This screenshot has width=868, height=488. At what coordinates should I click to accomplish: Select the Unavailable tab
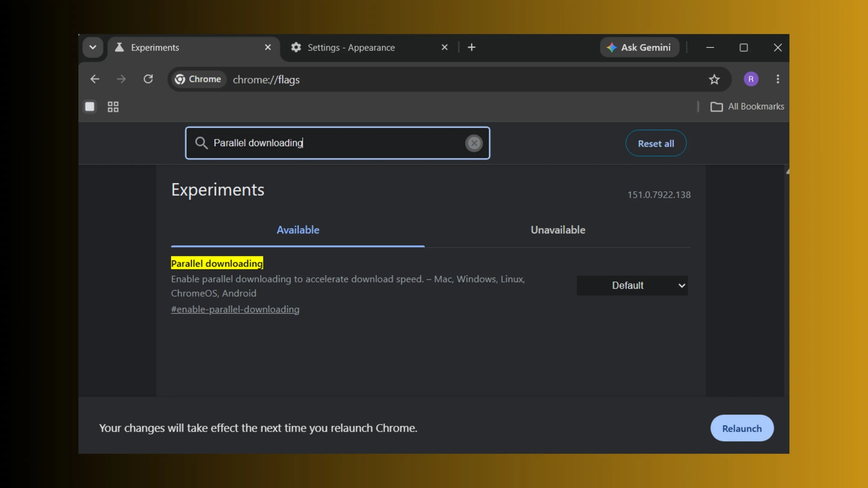558,230
